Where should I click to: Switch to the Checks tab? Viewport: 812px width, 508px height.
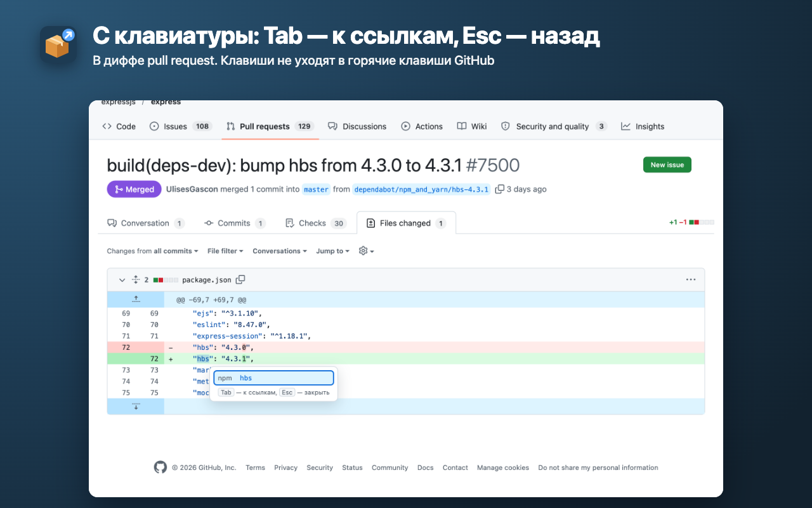[x=315, y=223]
